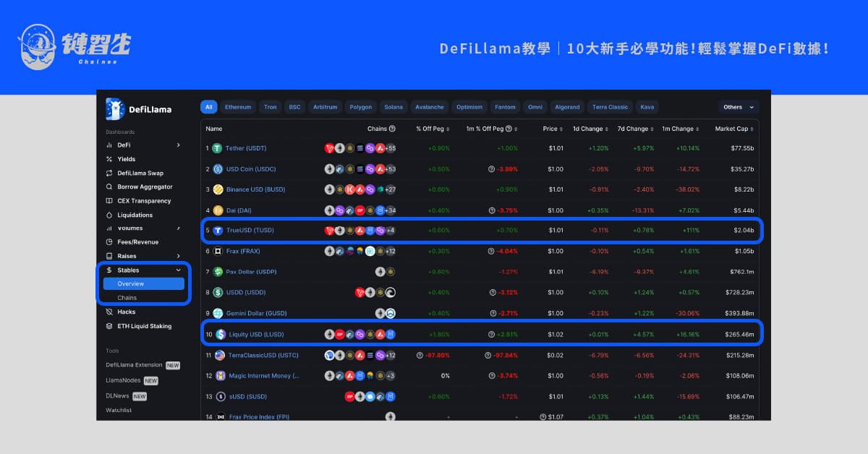Select the Solana chain tab

[393, 107]
